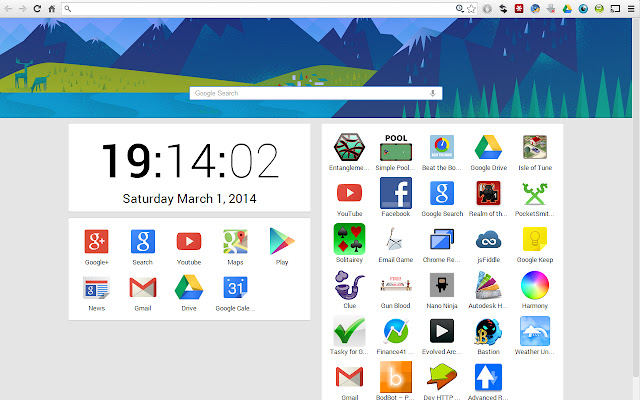Click the page vertical scrollbar
Viewport: 640px width, 400px height.
636,196
